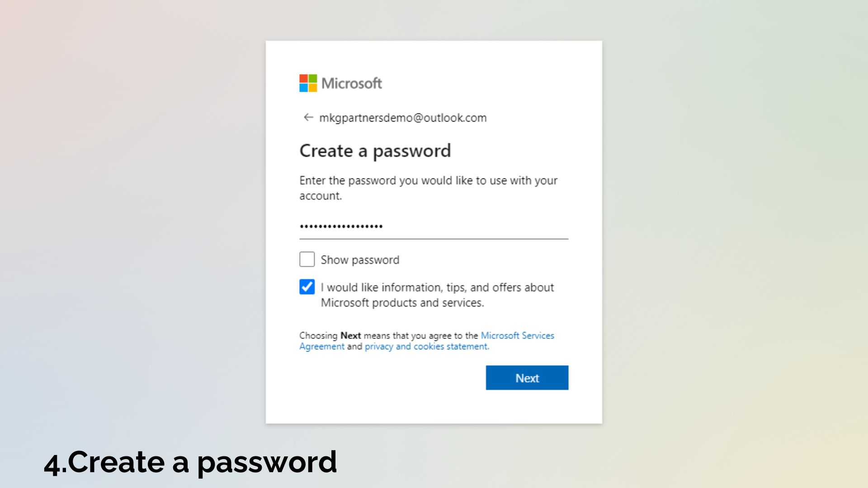Click the four-color Microsoft logo squares
The image size is (868, 488).
tap(308, 83)
